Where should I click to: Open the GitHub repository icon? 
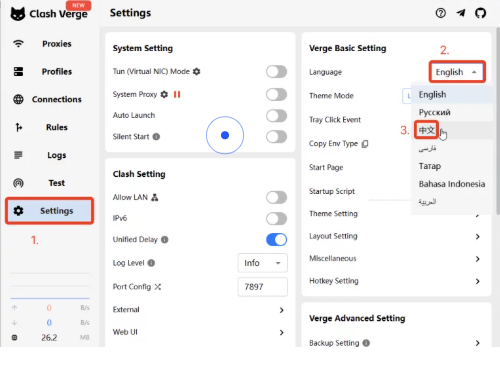480,13
